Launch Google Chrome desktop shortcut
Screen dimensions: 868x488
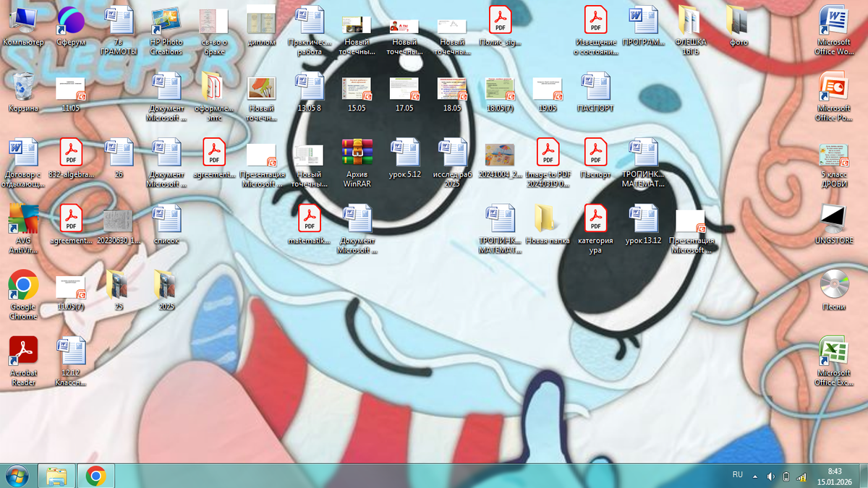[23, 295]
